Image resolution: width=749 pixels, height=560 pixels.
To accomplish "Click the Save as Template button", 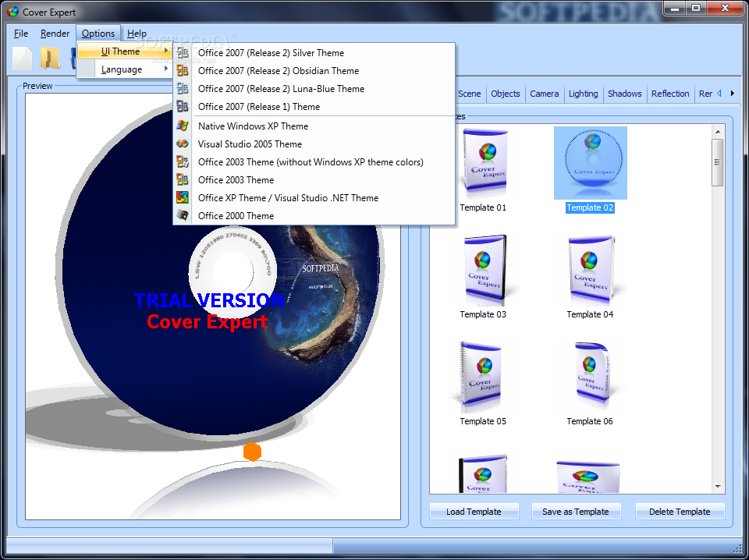I will [576, 512].
